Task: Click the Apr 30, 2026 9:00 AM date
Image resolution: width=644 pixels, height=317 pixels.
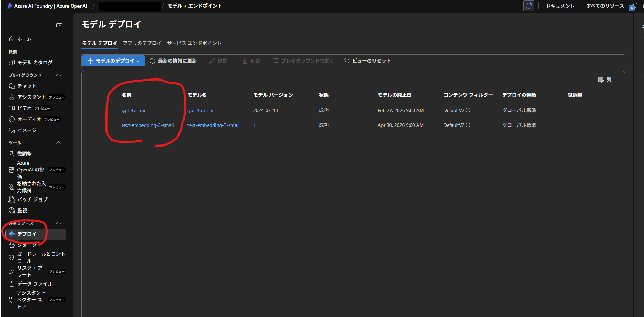Action: click(x=401, y=125)
